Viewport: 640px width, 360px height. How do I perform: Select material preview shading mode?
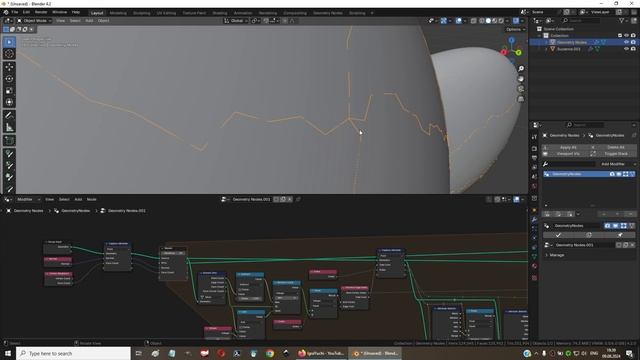(x=494, y=21)
